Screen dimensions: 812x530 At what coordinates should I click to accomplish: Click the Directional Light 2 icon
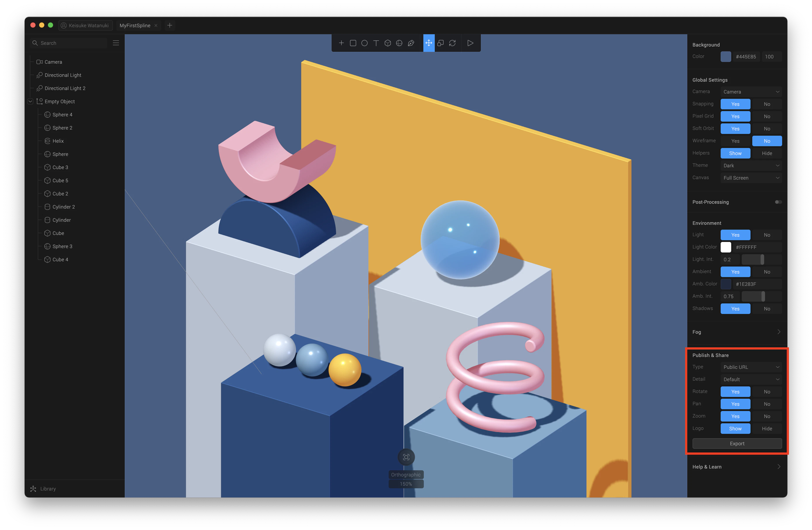[x=40, y=88]
